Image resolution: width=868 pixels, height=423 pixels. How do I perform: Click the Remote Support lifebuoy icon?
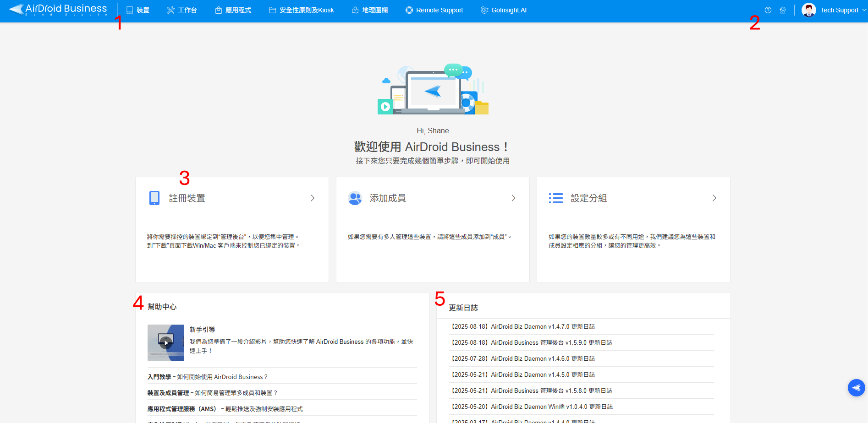pos(409,10)
